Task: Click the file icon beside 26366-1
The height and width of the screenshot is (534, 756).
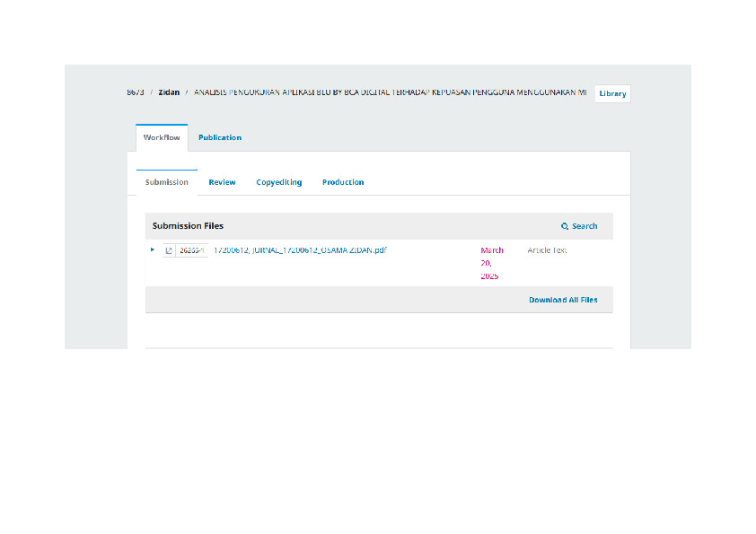Action: (169, 250)
